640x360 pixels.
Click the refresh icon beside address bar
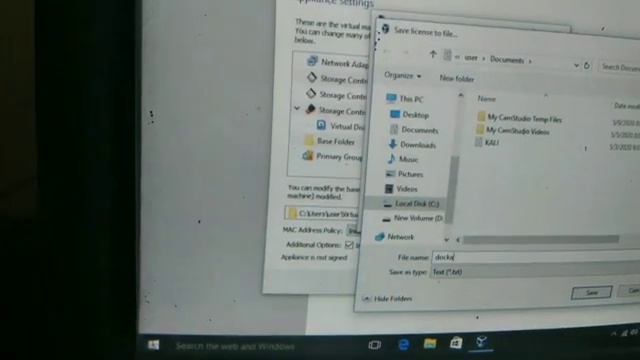pyautogui.click(x=587, y=65)
